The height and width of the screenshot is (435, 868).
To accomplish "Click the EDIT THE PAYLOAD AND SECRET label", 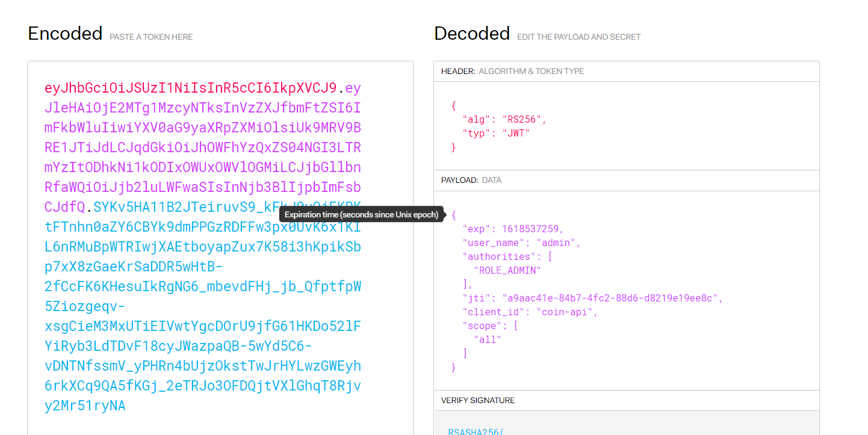I will (578, 37).
